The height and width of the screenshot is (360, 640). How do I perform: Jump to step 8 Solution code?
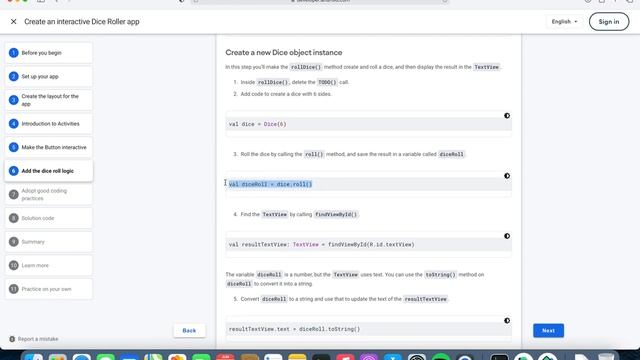point(49,218)
